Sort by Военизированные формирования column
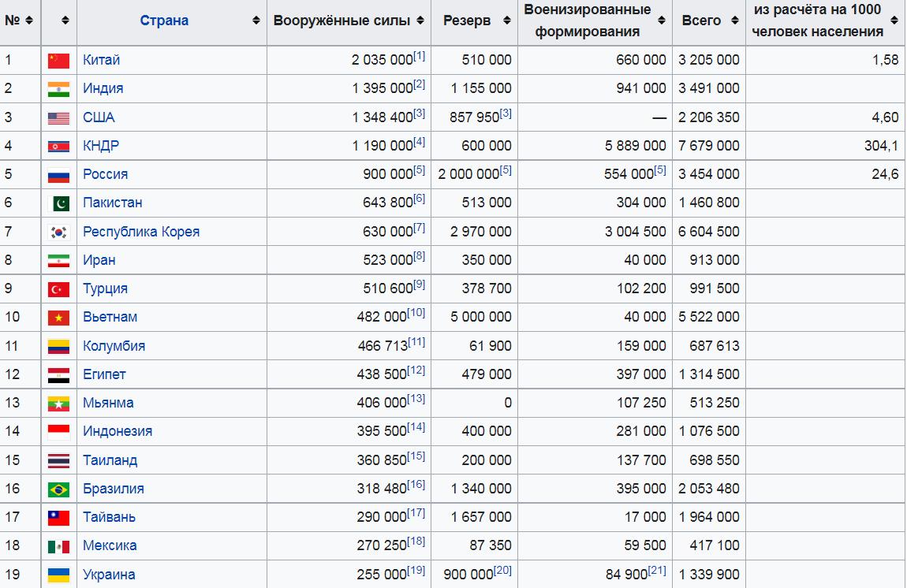The height and width of the screenshot is (588, 907). [662, 32]
